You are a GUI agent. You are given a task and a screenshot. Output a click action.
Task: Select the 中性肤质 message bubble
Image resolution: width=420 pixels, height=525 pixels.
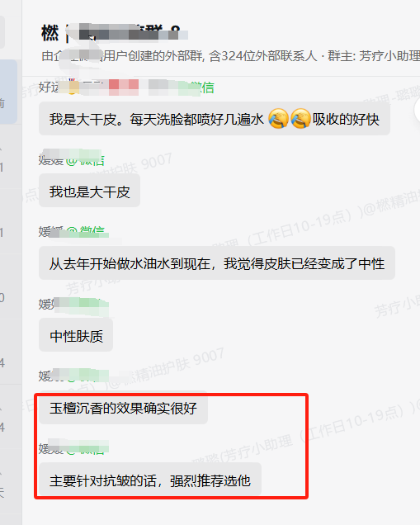pyautogui.click(x=76, y=335)
